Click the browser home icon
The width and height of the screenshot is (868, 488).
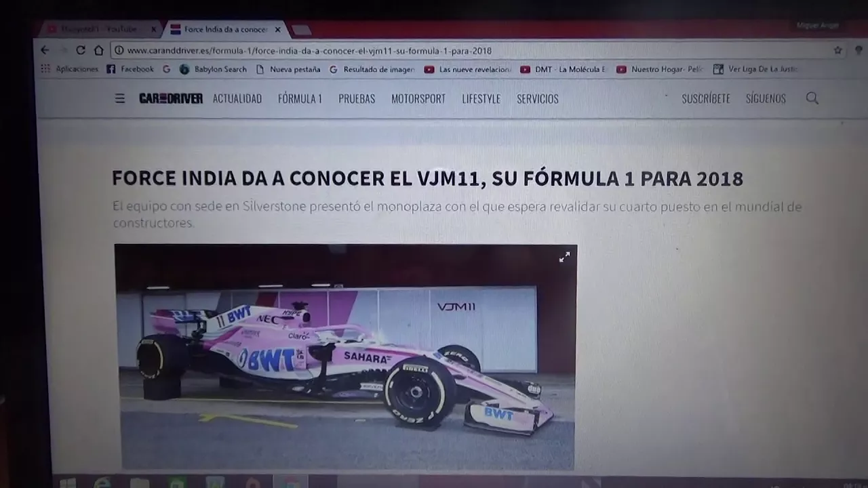98,50
